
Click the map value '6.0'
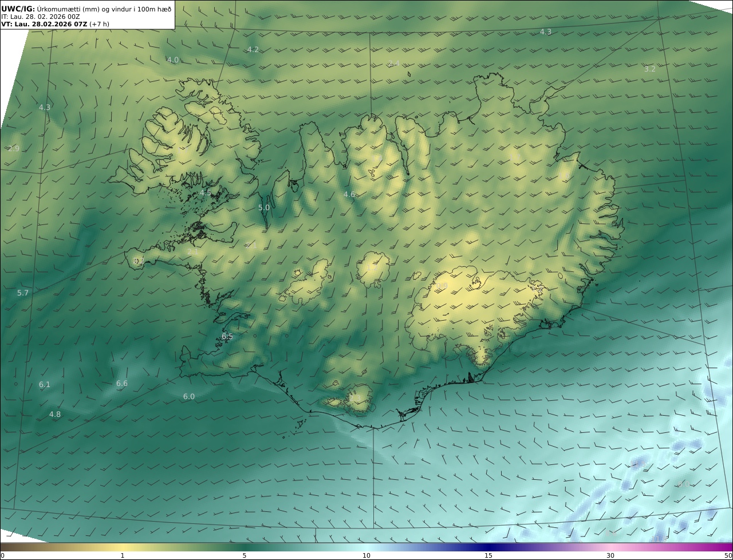tap(189, 397)
